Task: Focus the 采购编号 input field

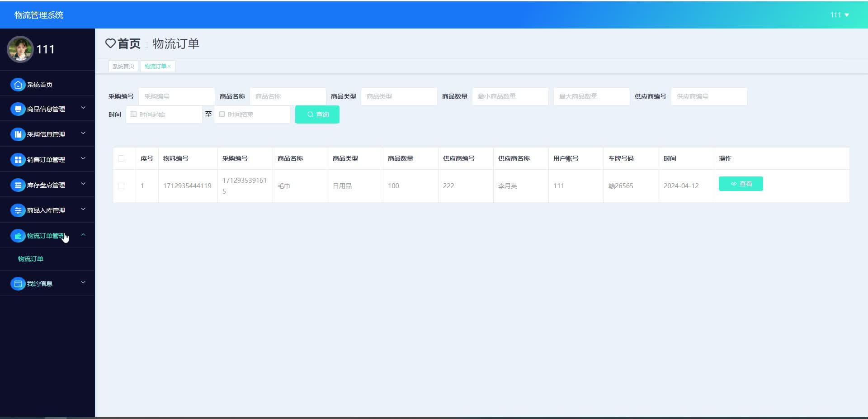Action: click(x=177, y=96)
